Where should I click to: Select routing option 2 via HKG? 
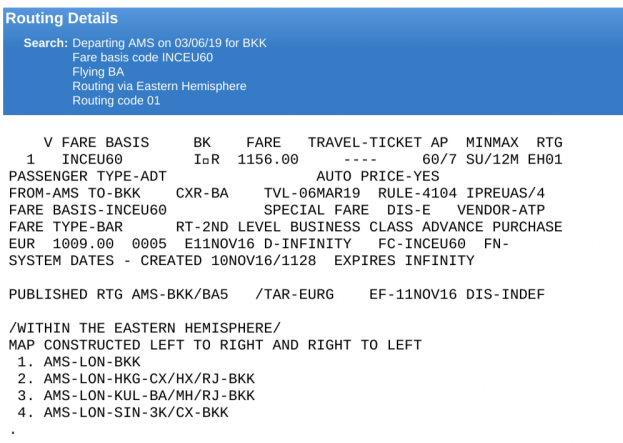click(x=136, y=379)
